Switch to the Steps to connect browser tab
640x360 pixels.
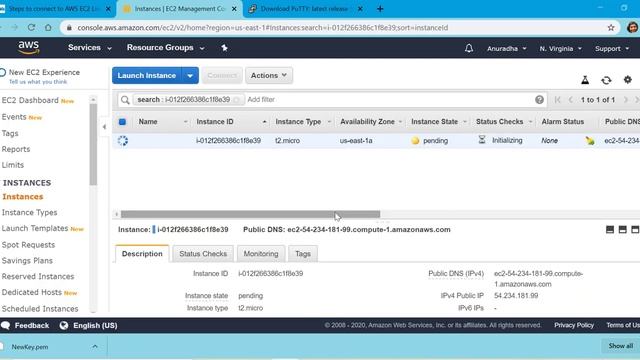click(x=54, y=9)
